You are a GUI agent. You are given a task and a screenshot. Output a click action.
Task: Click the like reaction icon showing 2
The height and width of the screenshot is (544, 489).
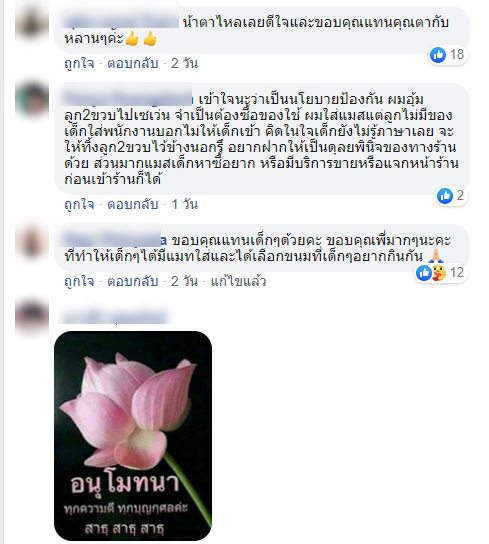(x=445, y=196)
